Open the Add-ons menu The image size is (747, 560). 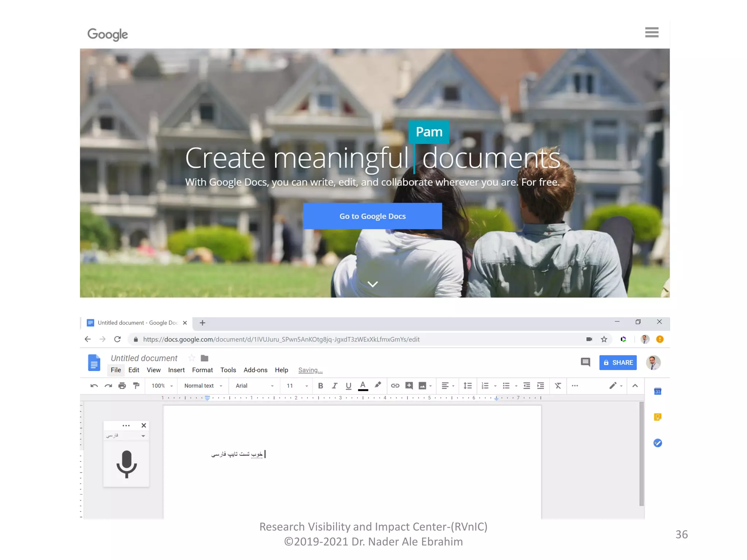255,370
